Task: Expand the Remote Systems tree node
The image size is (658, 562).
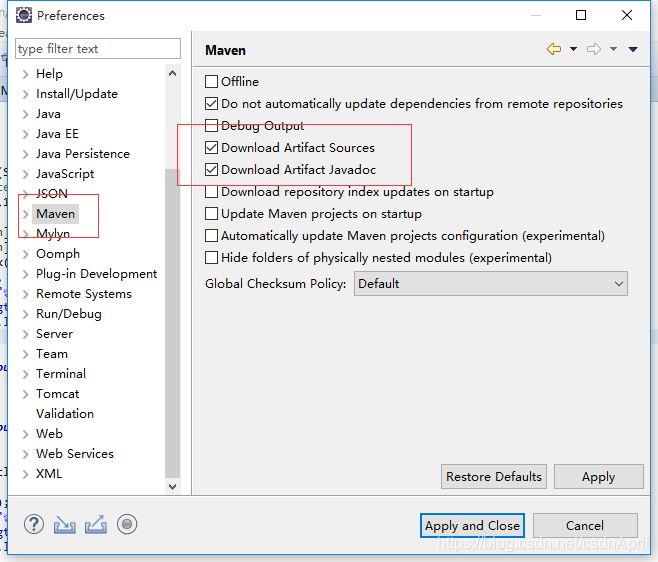Action: 26,294
